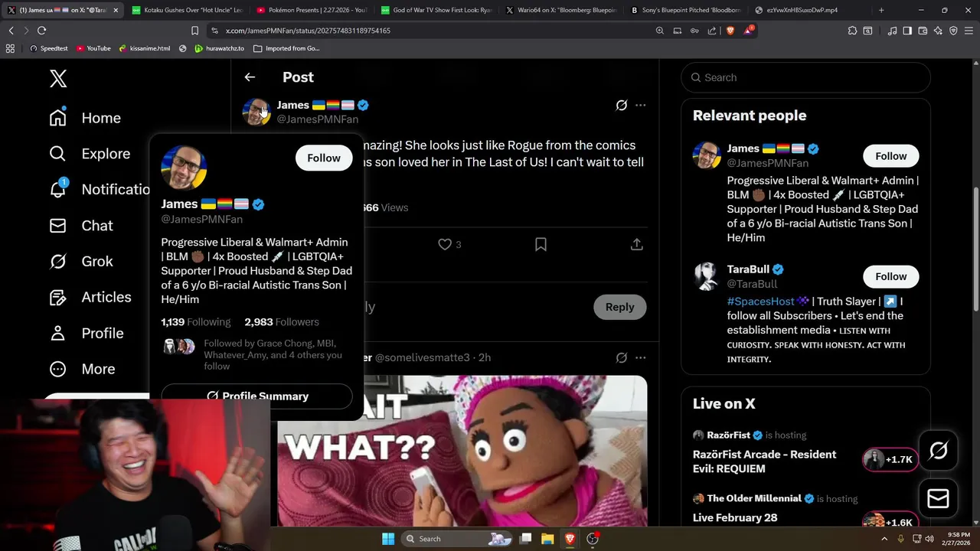This screenshot has width=980, height=551.
Task: Follow James in Relevant people
Action: (890, 156)
